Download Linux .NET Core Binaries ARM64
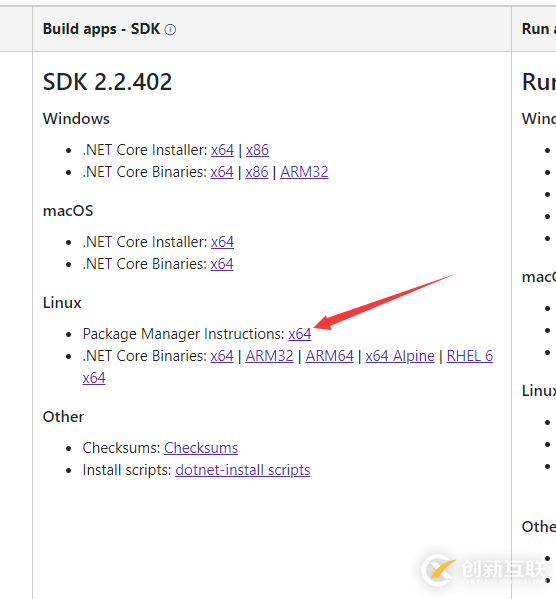 click(330, 356)
